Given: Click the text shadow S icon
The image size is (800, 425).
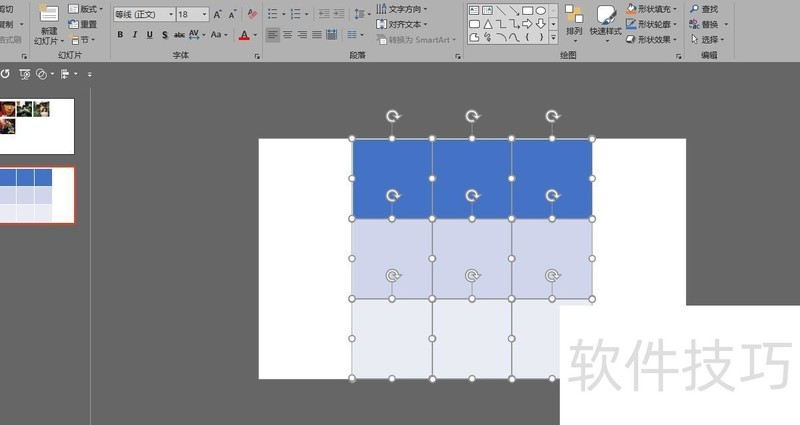Looking at the screenshot, I should tap(165, 35).
